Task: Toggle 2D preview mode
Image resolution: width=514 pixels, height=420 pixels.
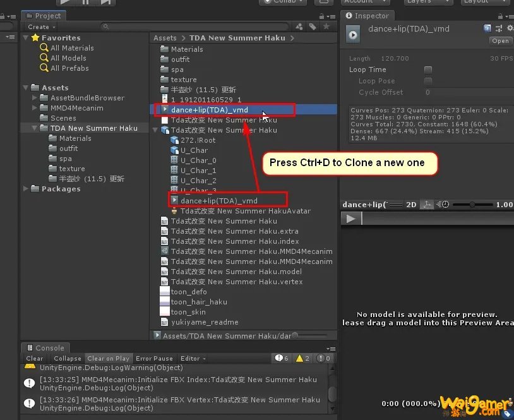Action: pos(411,205)
